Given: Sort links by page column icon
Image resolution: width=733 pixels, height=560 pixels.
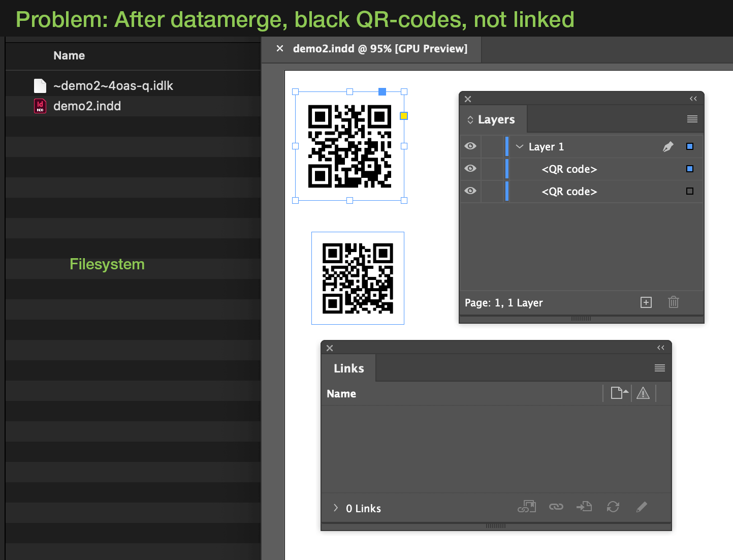Looking at the screenshot, I should pos(619,393).
